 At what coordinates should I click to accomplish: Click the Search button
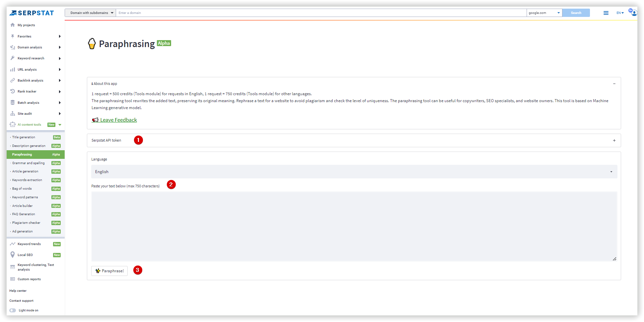coord(576,13)
